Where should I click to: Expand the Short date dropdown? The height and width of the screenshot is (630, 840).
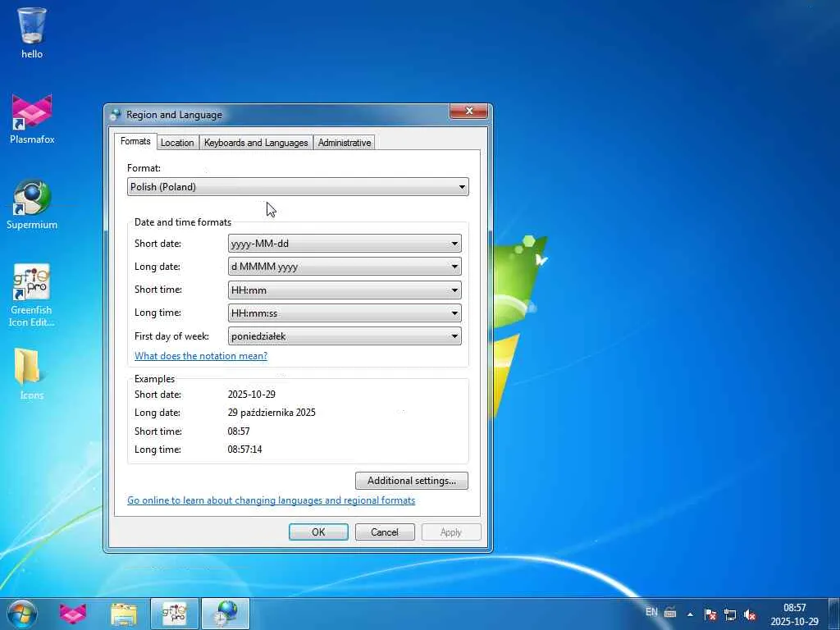345,243
